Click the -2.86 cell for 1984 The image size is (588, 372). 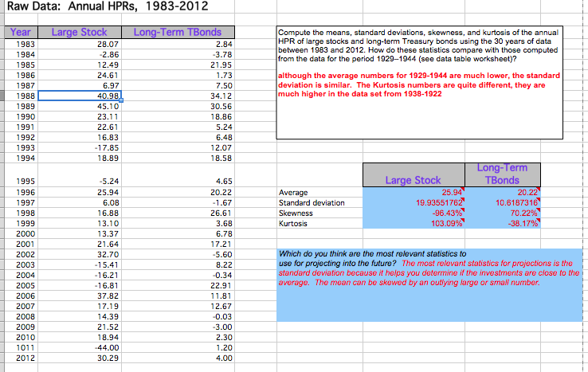click(80, 55)
